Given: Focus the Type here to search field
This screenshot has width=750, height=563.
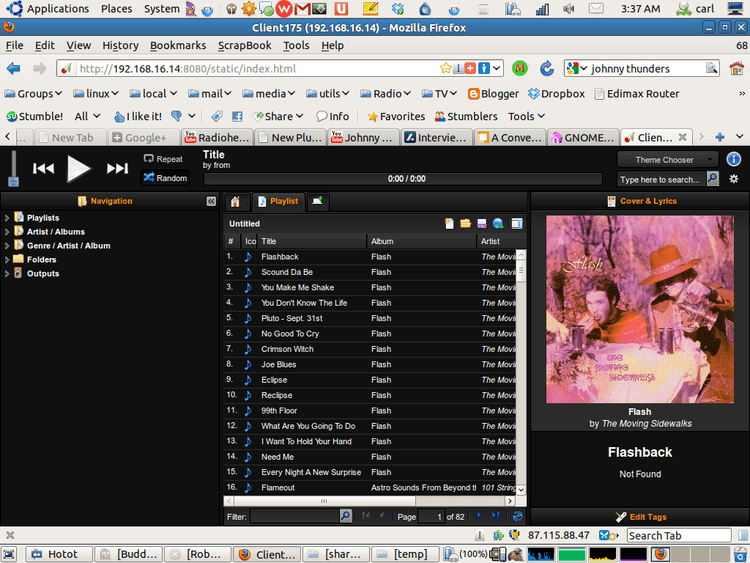Looking at the screenshot, I should [x=662, y=179].
